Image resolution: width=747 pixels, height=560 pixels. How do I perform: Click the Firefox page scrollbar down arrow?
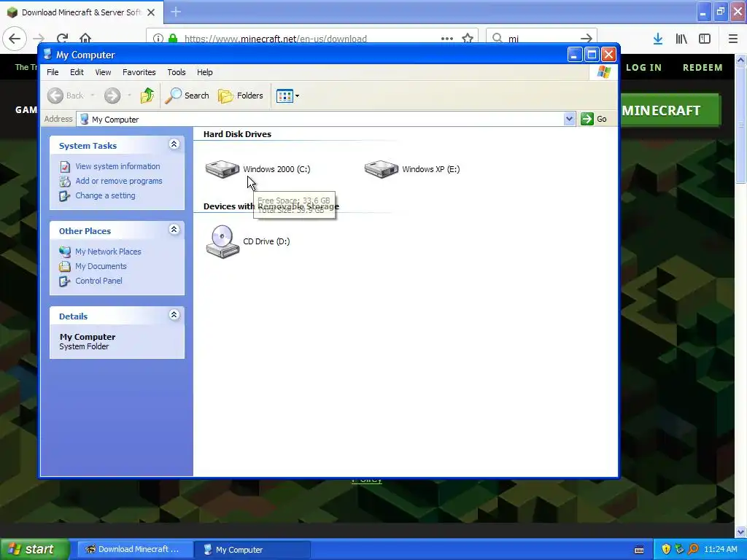point(741,532)
